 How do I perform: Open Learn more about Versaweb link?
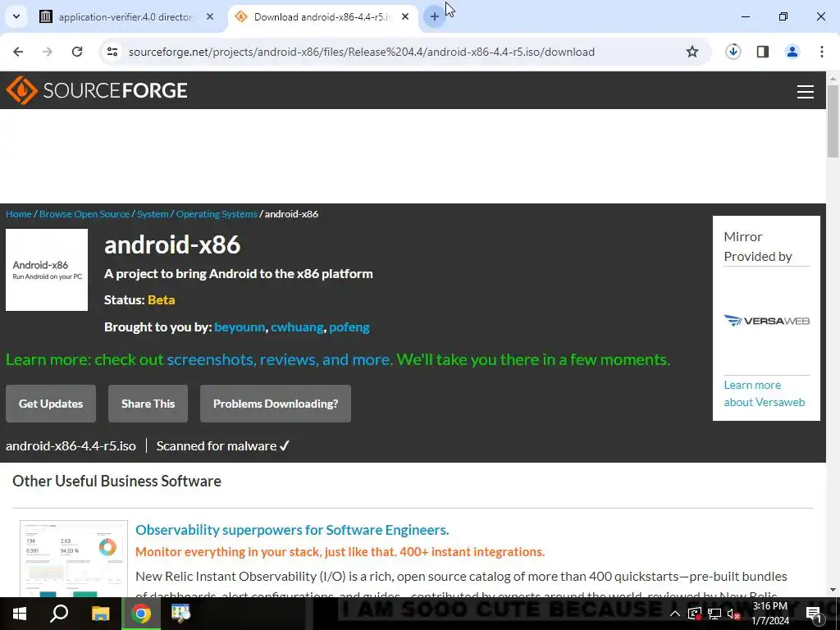click(x=764, y=393)
